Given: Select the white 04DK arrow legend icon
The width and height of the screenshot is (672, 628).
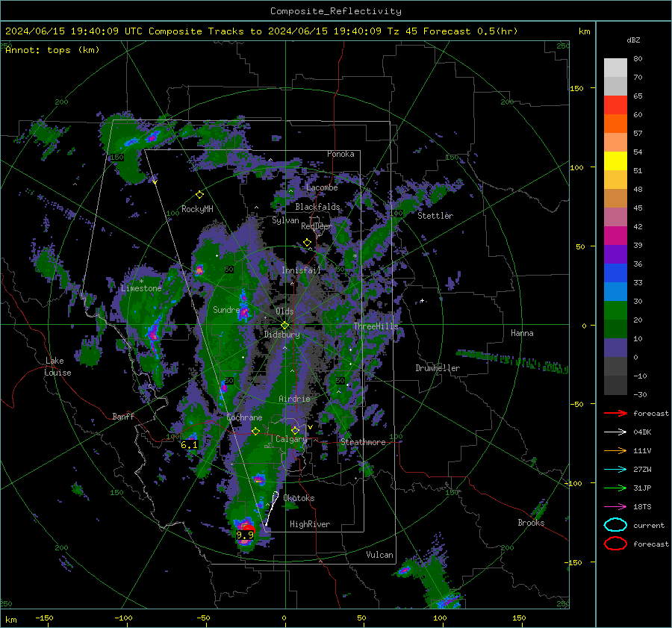Looking at the screenshot, I should pos(615,432).
